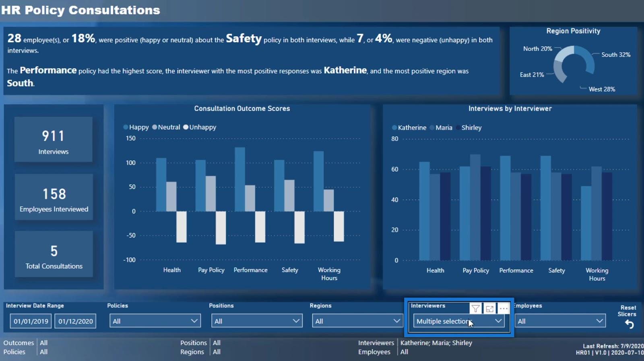The width and height of the screenshot is (644, 361).
Task: Select the Unhappy legend marker
Action: tap(186, 127)
